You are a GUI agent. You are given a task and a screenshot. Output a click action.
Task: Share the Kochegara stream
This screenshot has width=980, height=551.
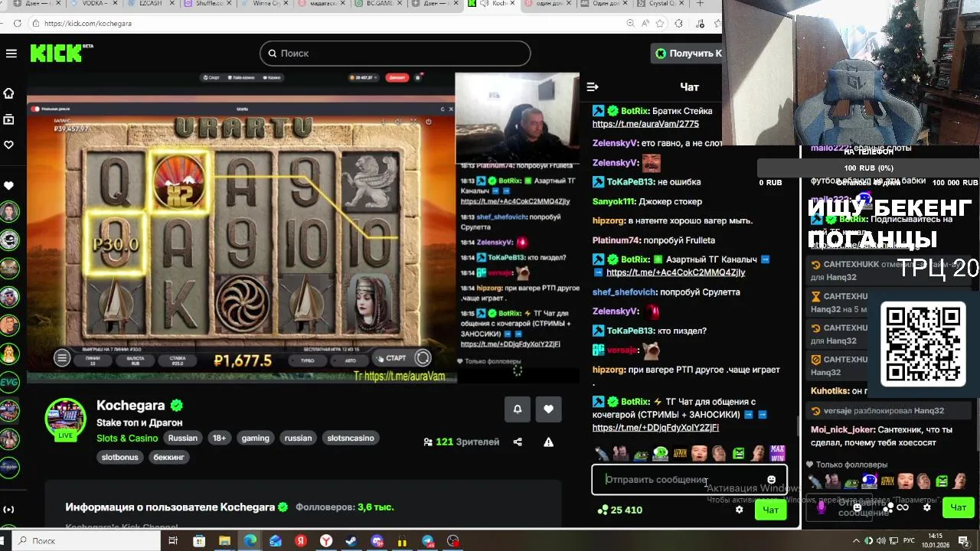[x=518, y=442]
